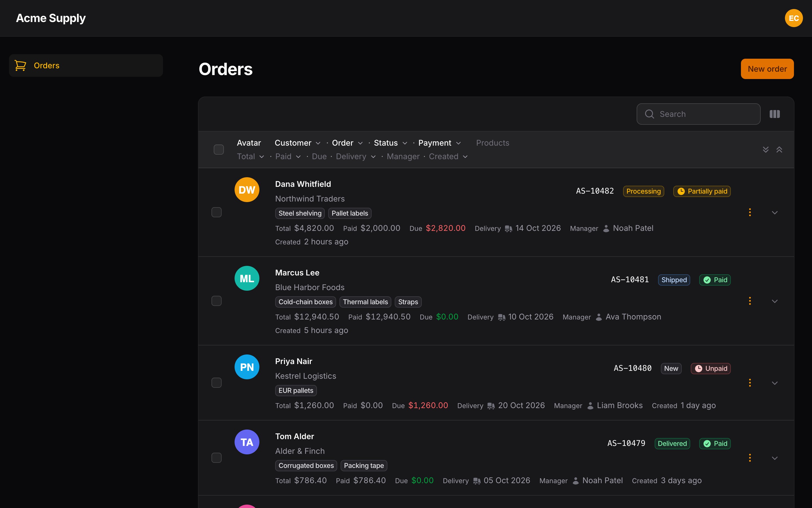Click person icon beside Ava Thompson
Screen dimensions: 812x508
coord(599,317)
